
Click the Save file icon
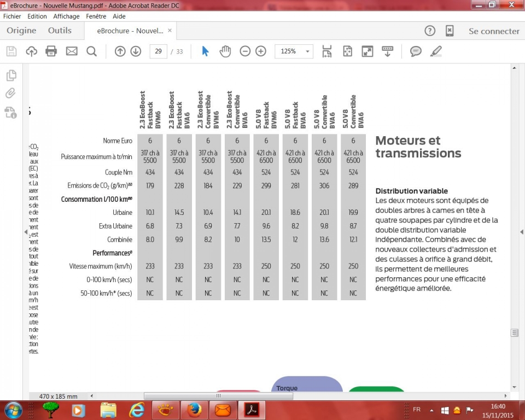[x=11, y=51]
